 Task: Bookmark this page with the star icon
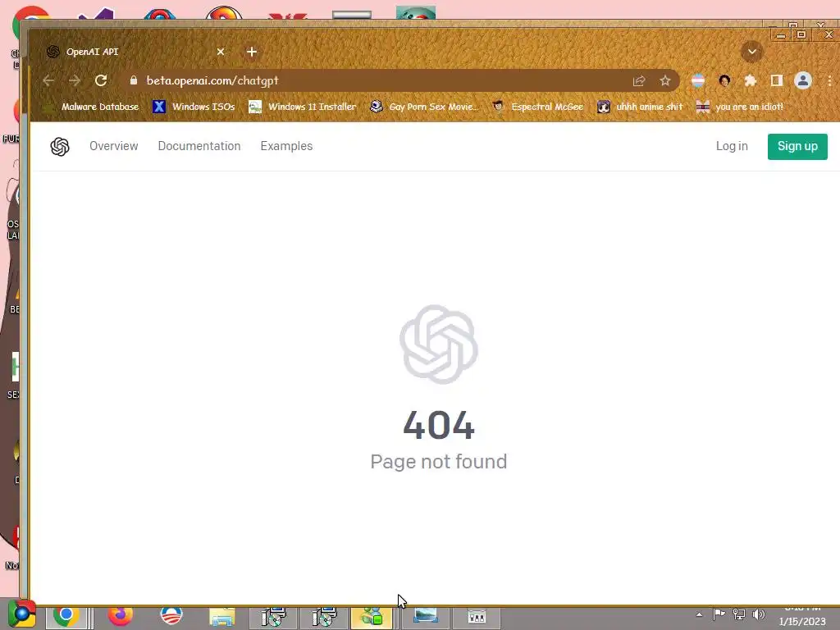coord(664,81)
